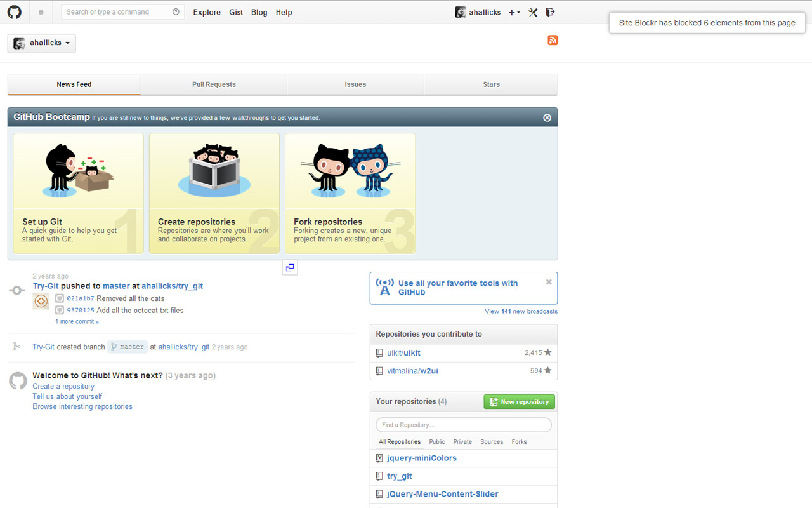Viewport: 812px width, 508px height.
Task: Open the Set up Git bootcamp card
Action: tap(79, 194)
